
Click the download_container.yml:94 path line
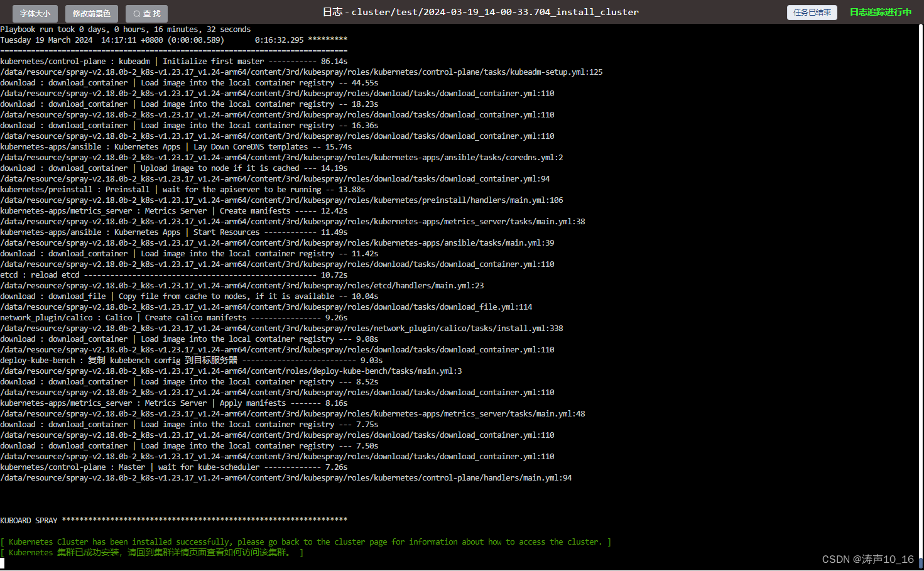(x=275, y=179)
